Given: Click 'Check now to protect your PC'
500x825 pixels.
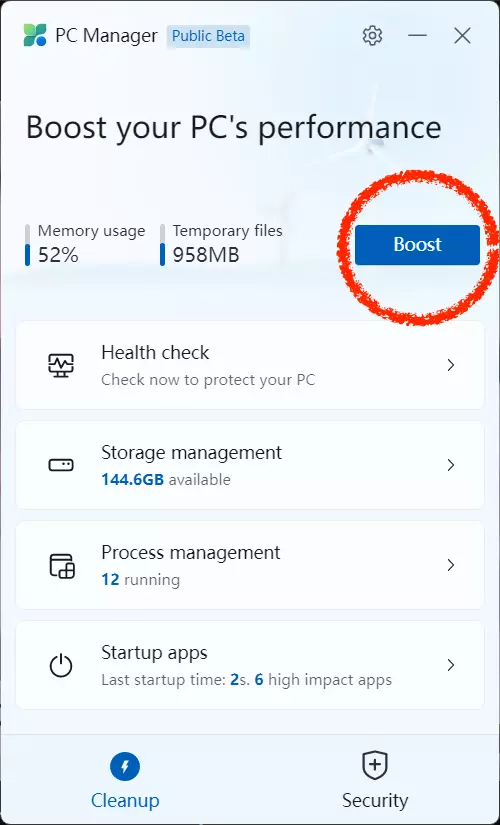Looking at the screenshot, I should (208, 380).
